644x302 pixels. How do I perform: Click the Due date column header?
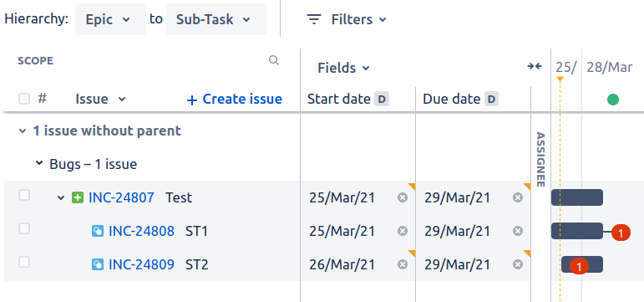451,100
